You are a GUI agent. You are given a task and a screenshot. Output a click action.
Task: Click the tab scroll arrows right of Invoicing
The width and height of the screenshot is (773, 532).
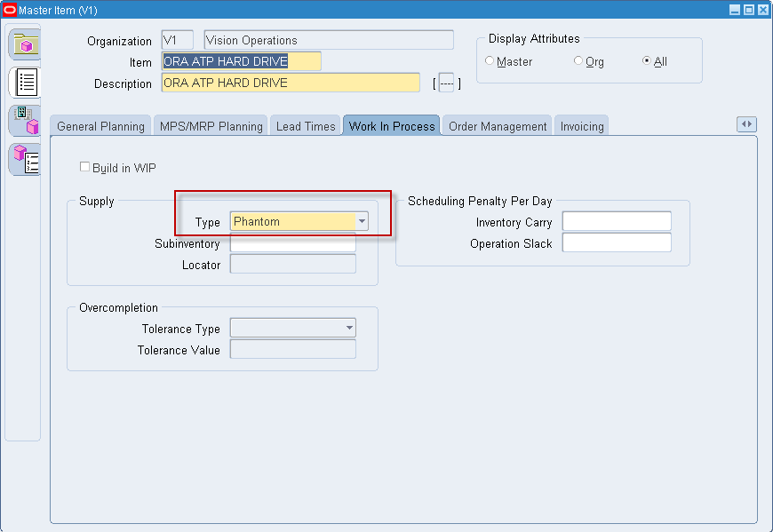pos(746,125)
